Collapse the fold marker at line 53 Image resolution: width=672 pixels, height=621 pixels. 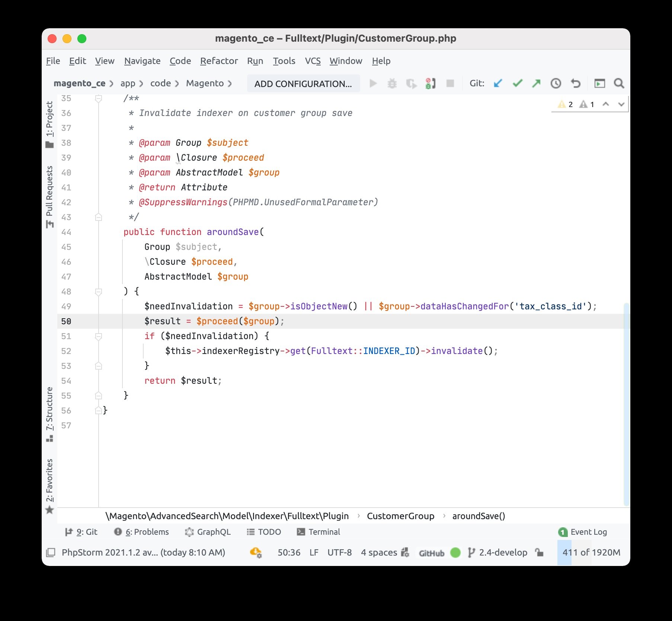coord(99,366)
